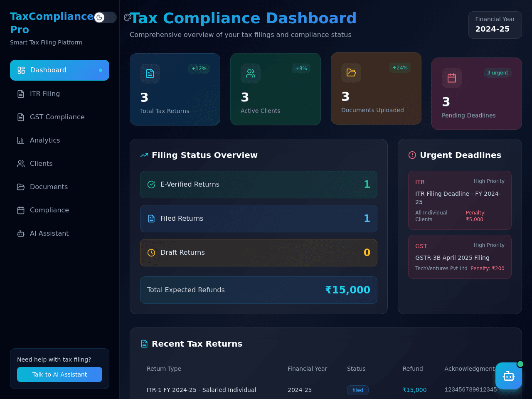Image resolution: width=532 pixels, height=399 pixels.
Task: Open the theme palette icon
Action: coord(128,17)
